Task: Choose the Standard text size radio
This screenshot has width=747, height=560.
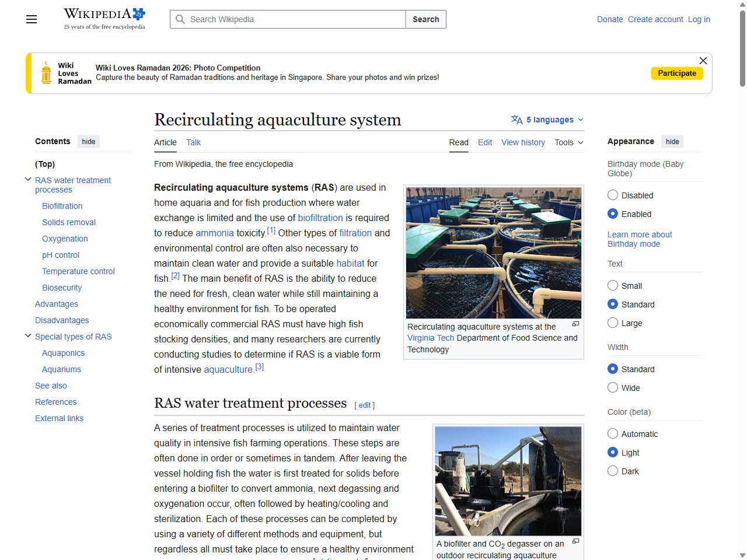Action: point(613,304)
